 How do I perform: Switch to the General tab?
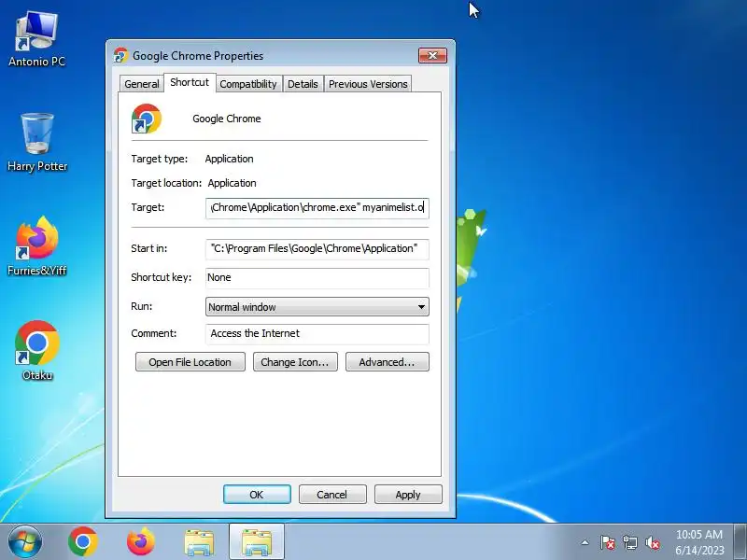tap(142, 84)
